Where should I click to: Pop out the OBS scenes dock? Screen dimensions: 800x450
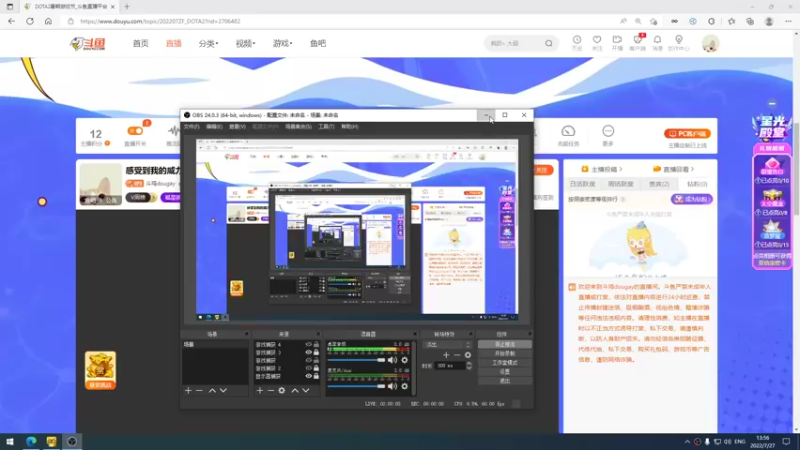pos(246,334)
